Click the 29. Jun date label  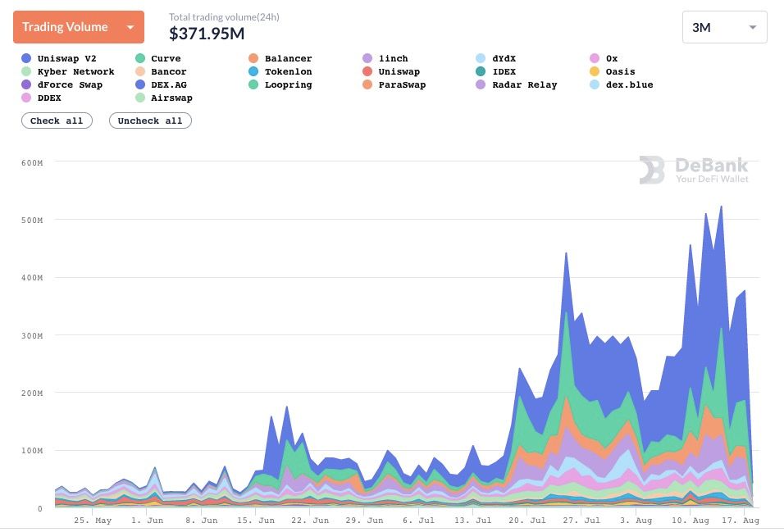364,520
